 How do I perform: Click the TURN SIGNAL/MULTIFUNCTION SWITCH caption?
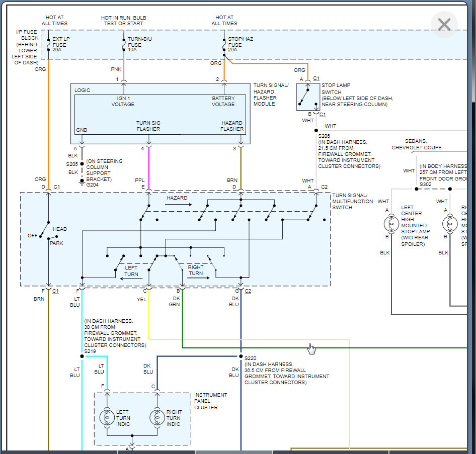pos(352,202)
